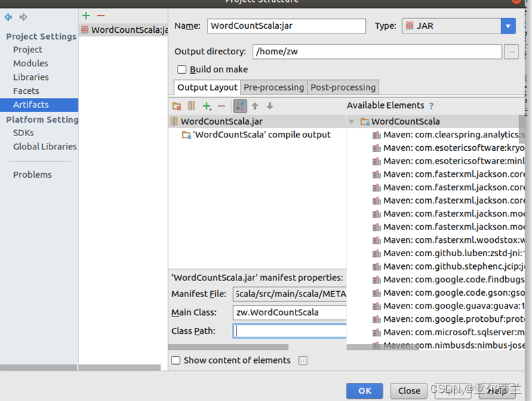This screenshot has width=532, height=401.
Task: Open Facets settings section
Action: point(26,91)
